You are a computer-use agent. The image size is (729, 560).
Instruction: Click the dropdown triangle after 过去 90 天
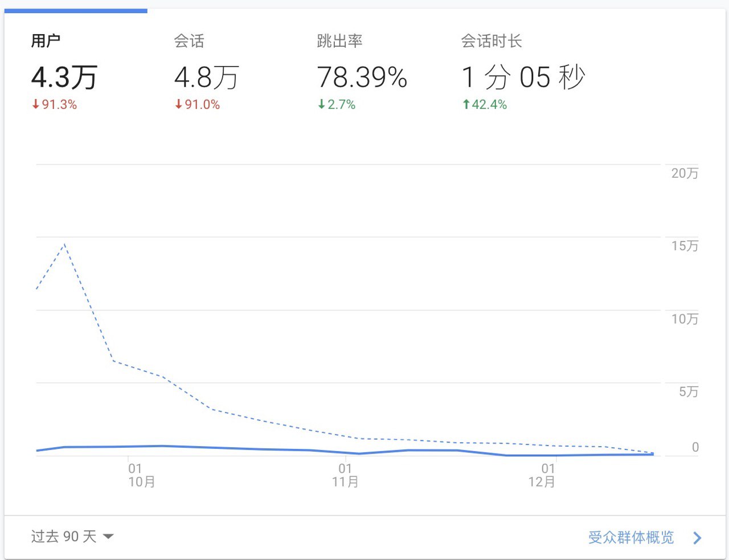[x=108, y=537]
